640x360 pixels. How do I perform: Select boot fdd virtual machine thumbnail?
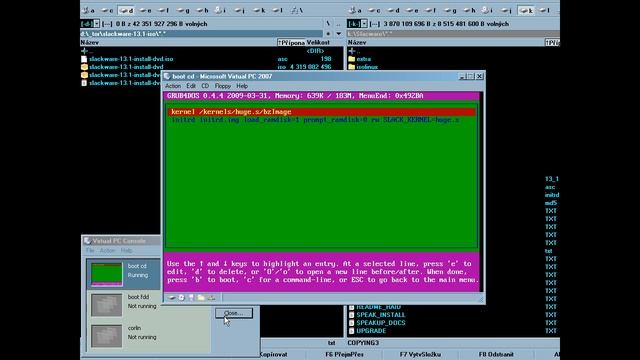click(x=107, y=305)
